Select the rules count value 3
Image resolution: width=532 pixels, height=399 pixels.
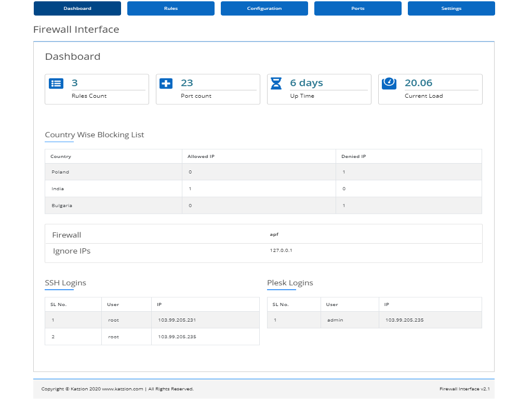coord(75,83)
